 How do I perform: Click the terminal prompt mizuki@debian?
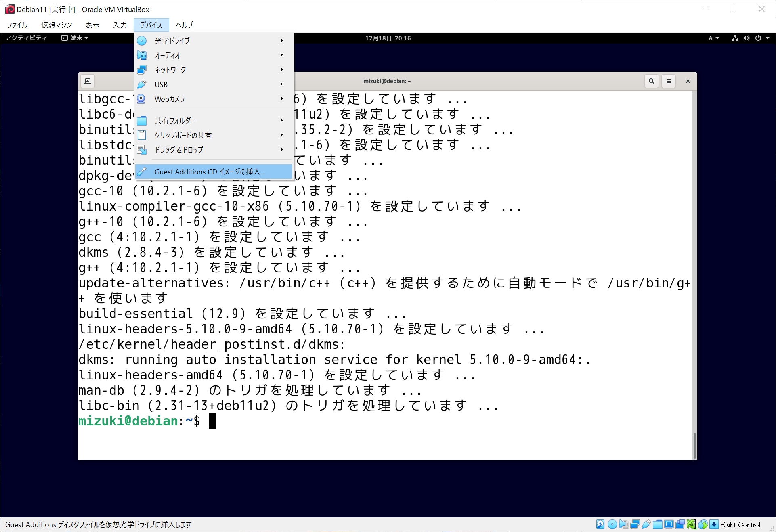coord(128,421)
